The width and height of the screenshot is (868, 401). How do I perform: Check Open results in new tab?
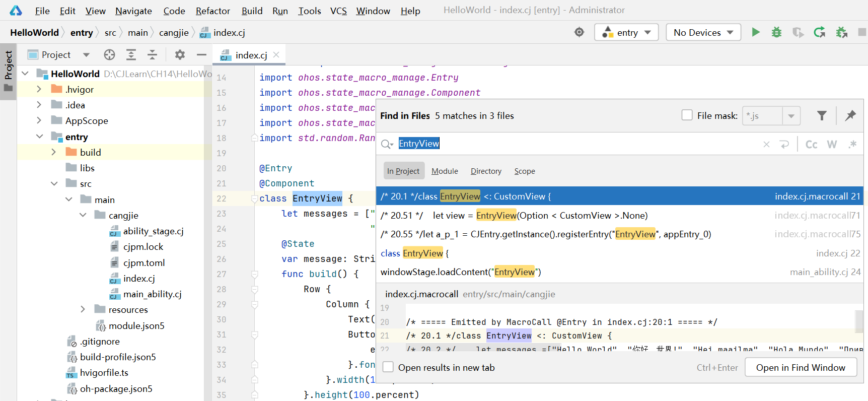pos(388,367)
